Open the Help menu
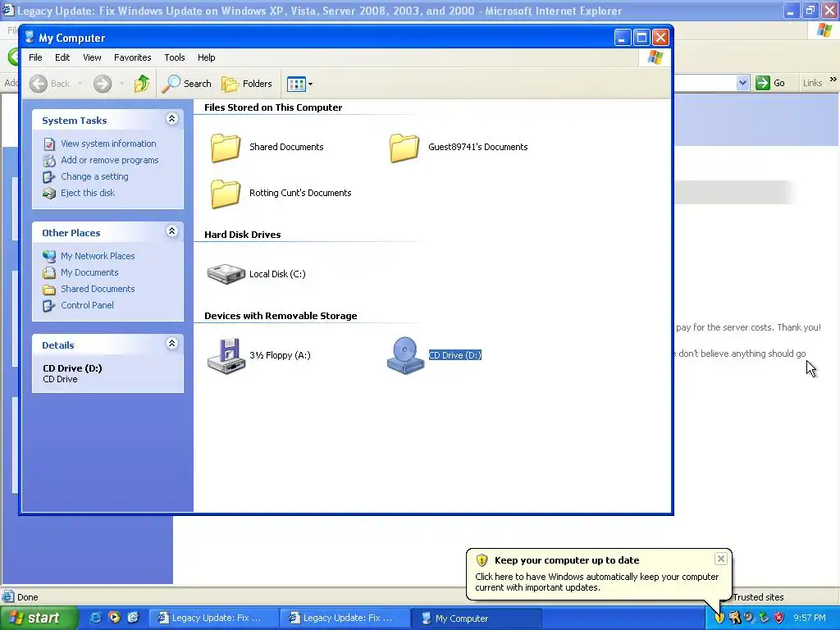The width and height of the screenshot is (840, 630). click(206, 57)
